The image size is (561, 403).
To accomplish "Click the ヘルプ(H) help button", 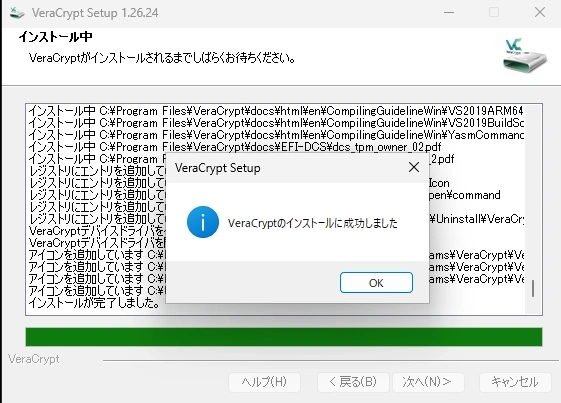I will point(264,382).
